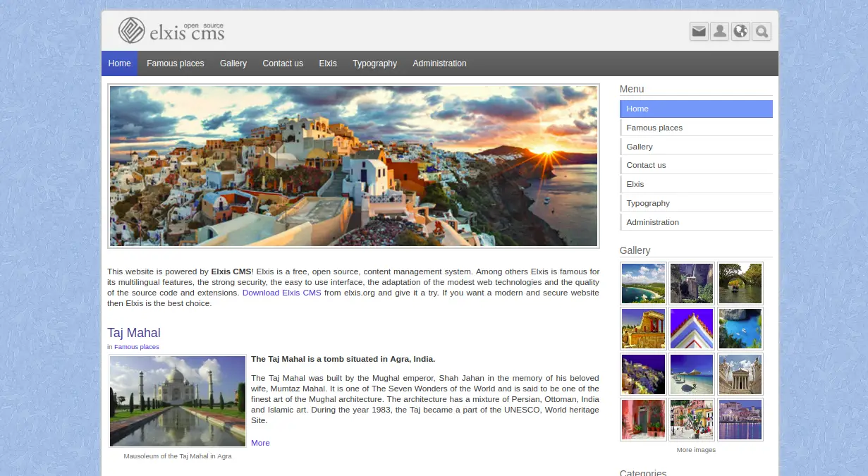The height and width of the screenshot is (476, 868).
Task: Open the contact envelope icon in header
Action: (x=699, y=31)
